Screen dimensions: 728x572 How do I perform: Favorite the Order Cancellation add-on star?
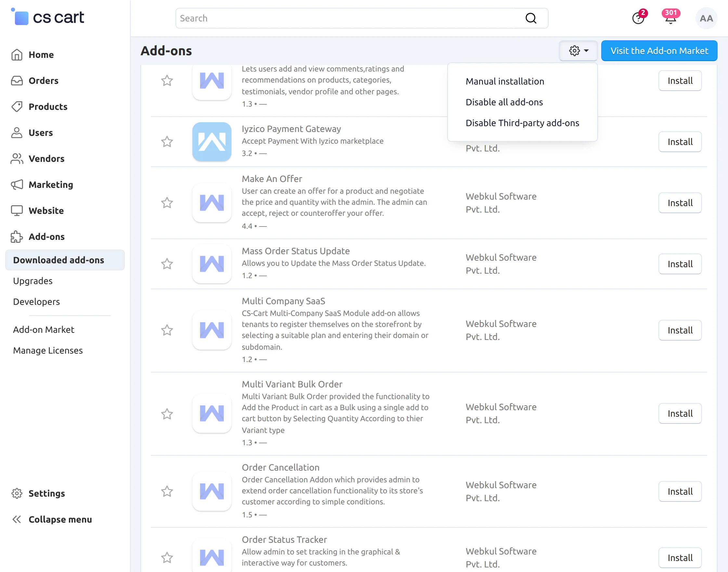(167, 491)
